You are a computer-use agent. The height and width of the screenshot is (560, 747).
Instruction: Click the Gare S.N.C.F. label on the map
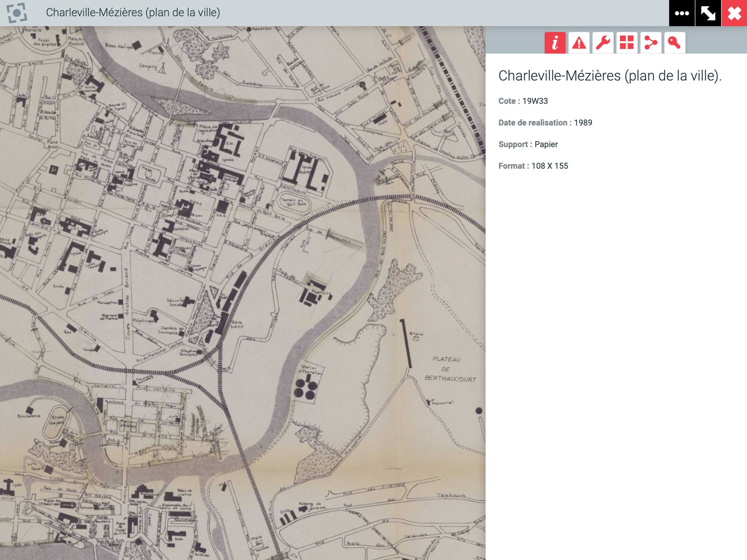[x=236, y=324]
